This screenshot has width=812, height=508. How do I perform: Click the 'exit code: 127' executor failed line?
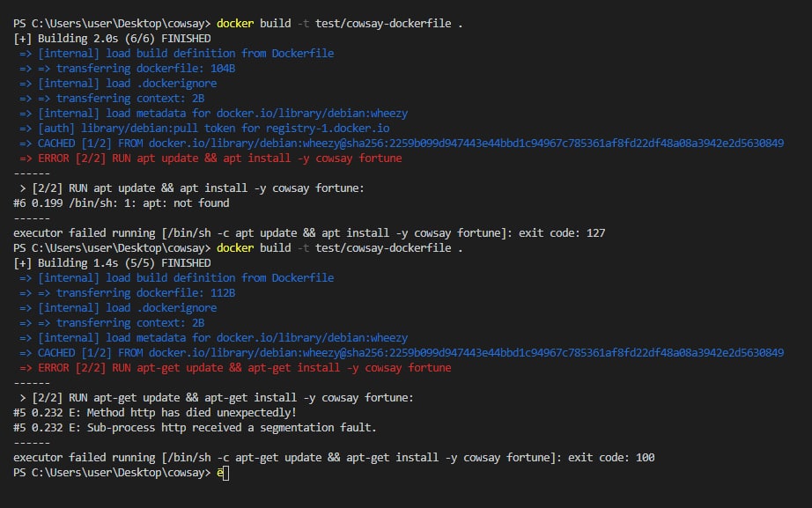(x=309, y=233)
